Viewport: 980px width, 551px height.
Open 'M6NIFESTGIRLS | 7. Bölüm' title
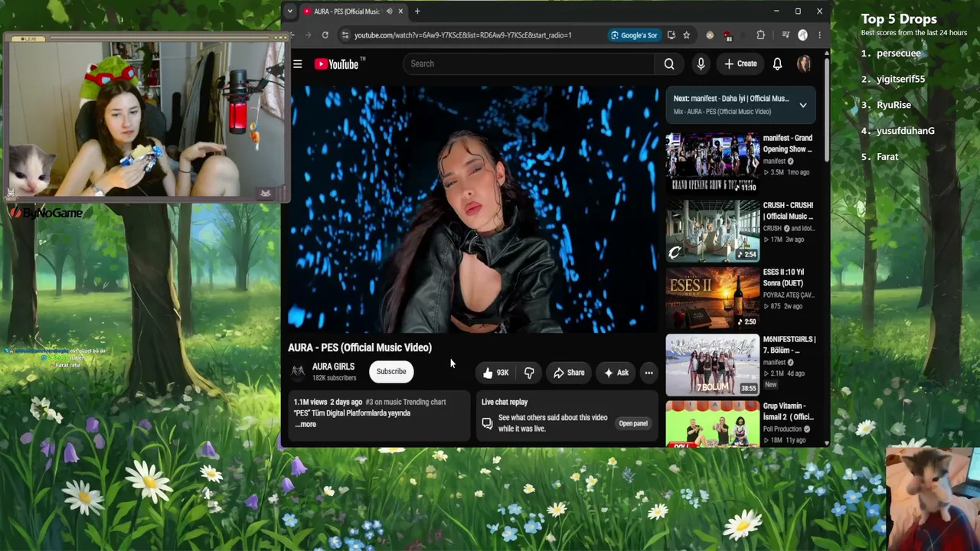click(789, 345)
